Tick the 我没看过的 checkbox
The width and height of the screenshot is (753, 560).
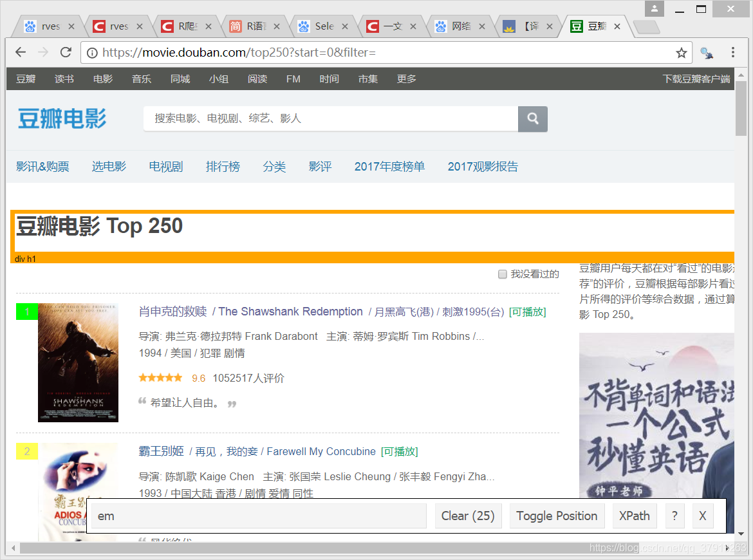(x=502, y=274)
